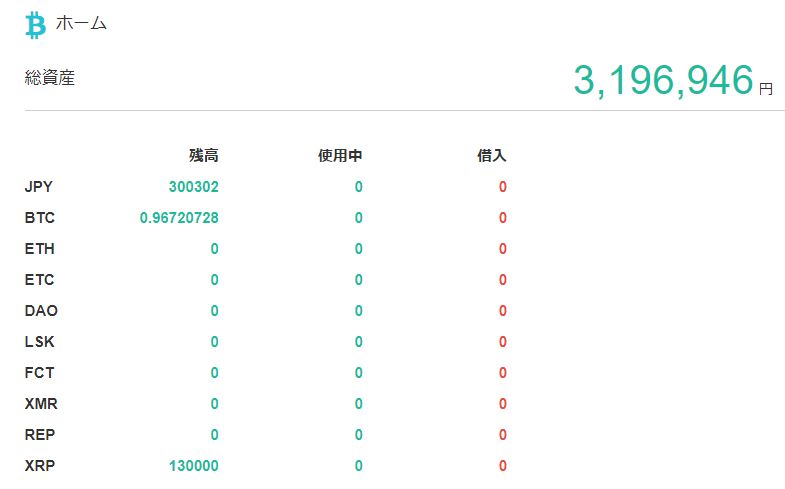Click the 残高 column header
The width and height of the screenshot is (785, 489).
coord(203,155)
